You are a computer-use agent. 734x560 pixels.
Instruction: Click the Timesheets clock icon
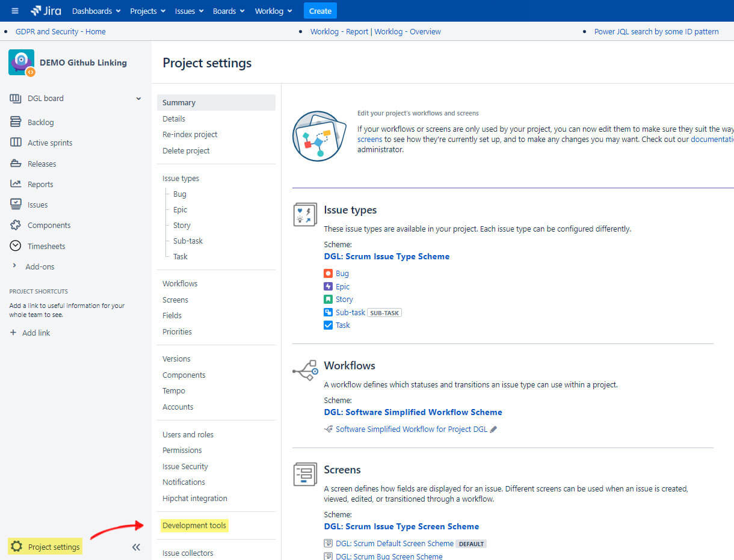(16, 246)
